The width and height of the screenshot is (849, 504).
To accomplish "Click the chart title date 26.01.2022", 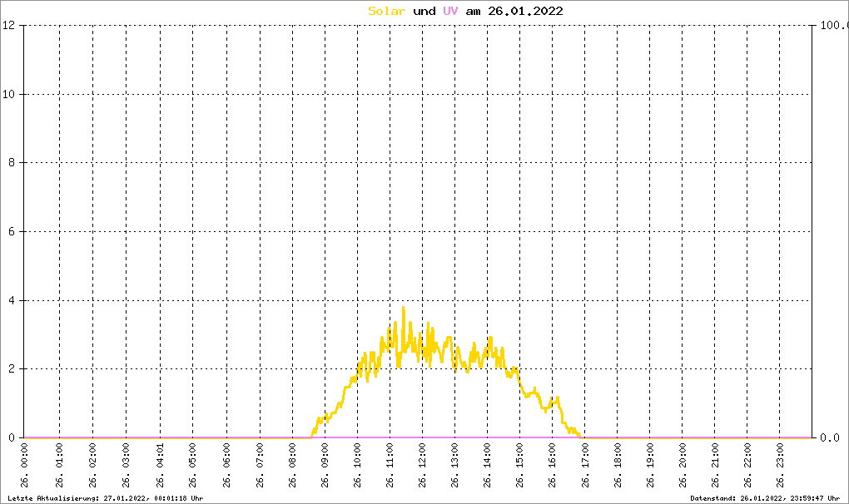I will (x=525, y=11).
